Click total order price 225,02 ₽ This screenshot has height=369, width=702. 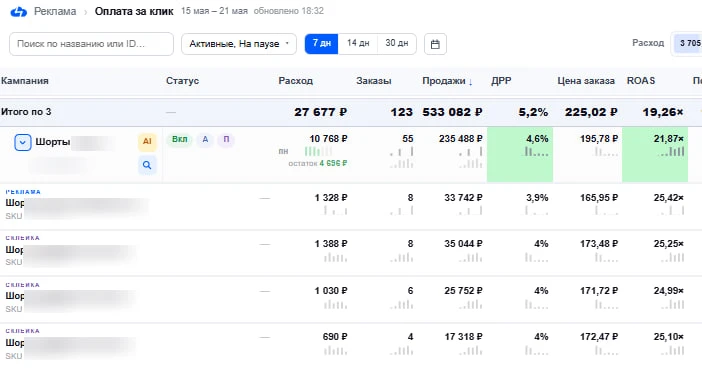pos(591,112)
